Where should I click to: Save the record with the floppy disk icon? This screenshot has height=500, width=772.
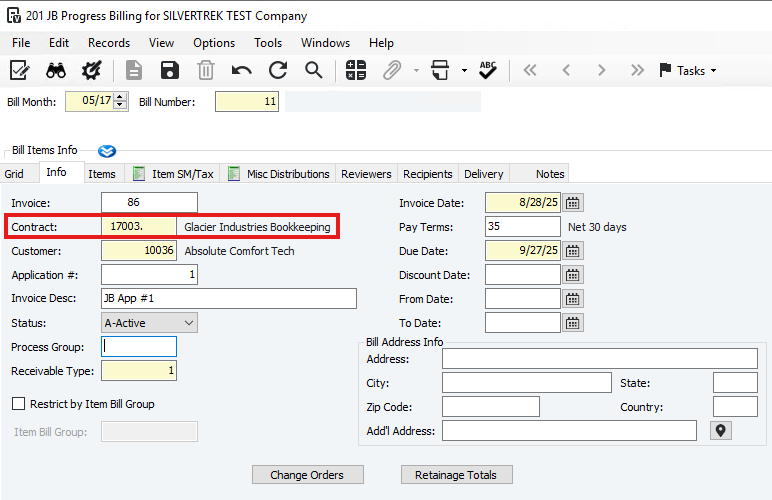coord(170,70)
